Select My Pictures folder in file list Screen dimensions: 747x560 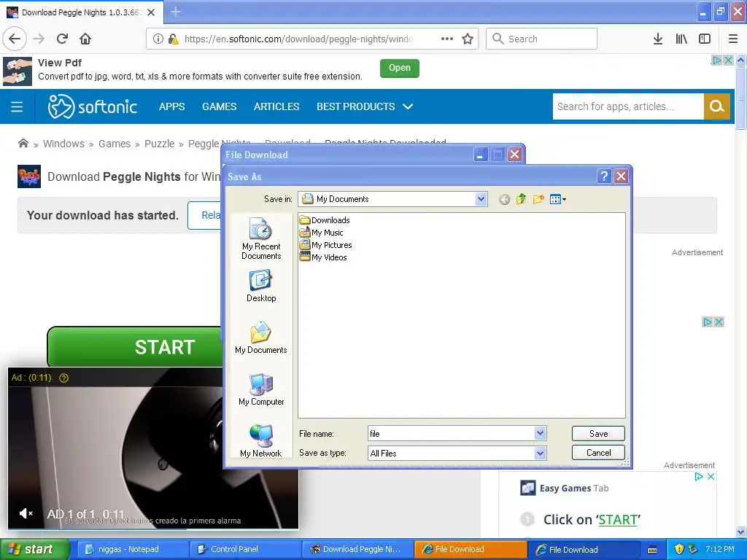[x=326, y=245]
